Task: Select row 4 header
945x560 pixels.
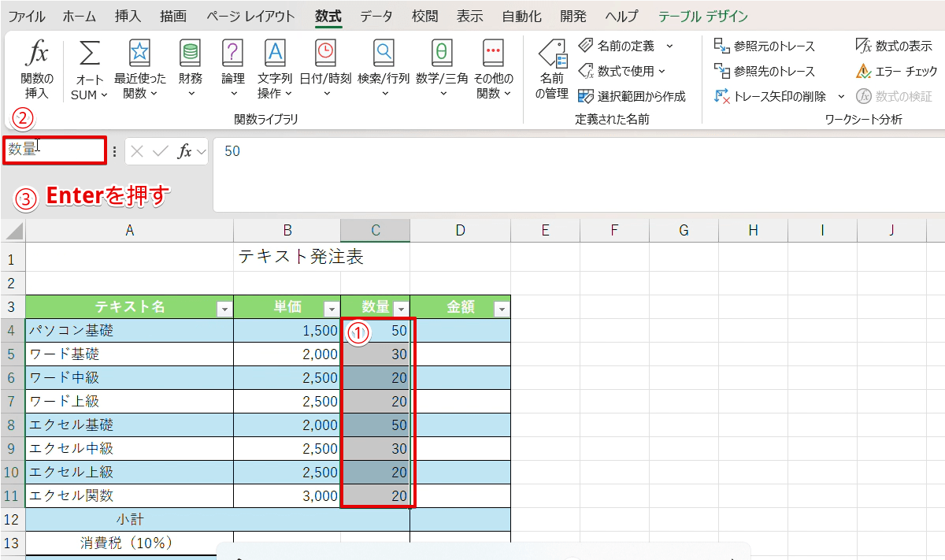Action: tap(13, 331)
